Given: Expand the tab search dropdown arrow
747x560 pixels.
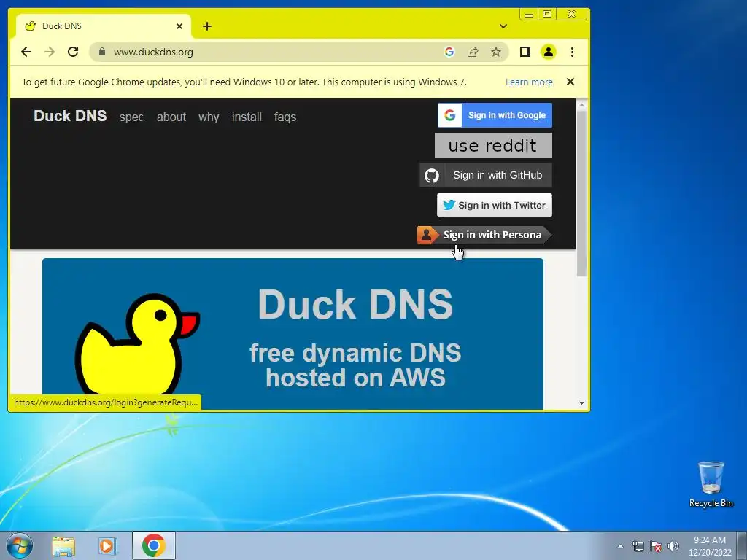Looking at the screenshot, I should pos(503,26).
